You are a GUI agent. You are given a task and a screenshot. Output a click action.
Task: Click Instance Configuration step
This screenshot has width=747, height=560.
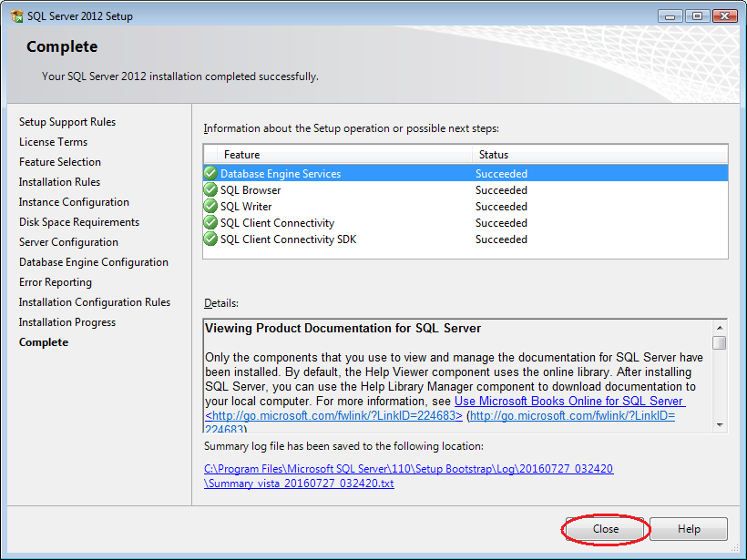point(74,202)
